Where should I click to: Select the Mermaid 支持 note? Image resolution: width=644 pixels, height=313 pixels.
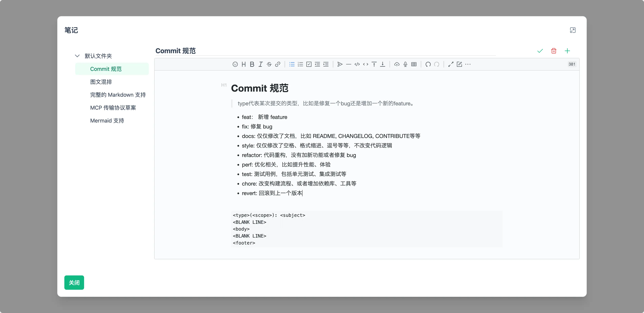point(107,121)
